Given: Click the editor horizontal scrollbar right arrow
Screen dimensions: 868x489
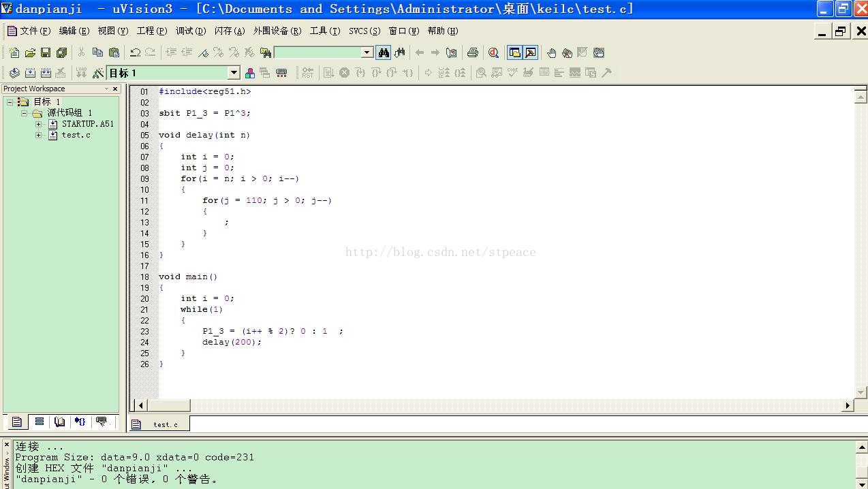Looking at the screenshot, I should (848, 405).
